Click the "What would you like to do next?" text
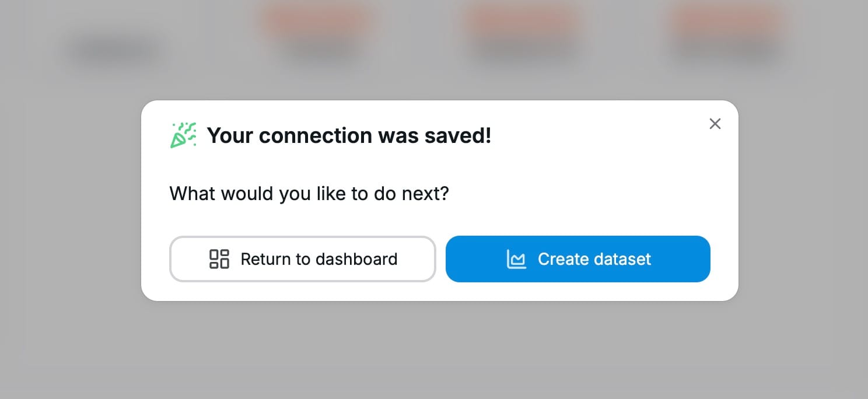 [309, 193]
